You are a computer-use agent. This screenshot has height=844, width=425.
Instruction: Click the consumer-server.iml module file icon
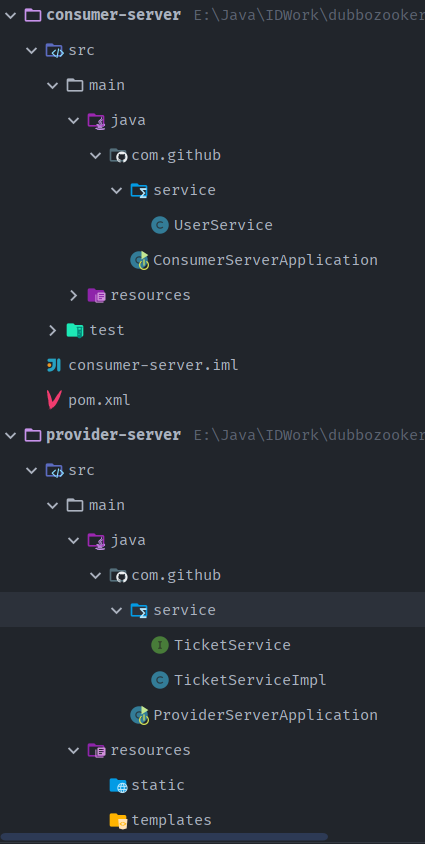[x=54, y=365]
